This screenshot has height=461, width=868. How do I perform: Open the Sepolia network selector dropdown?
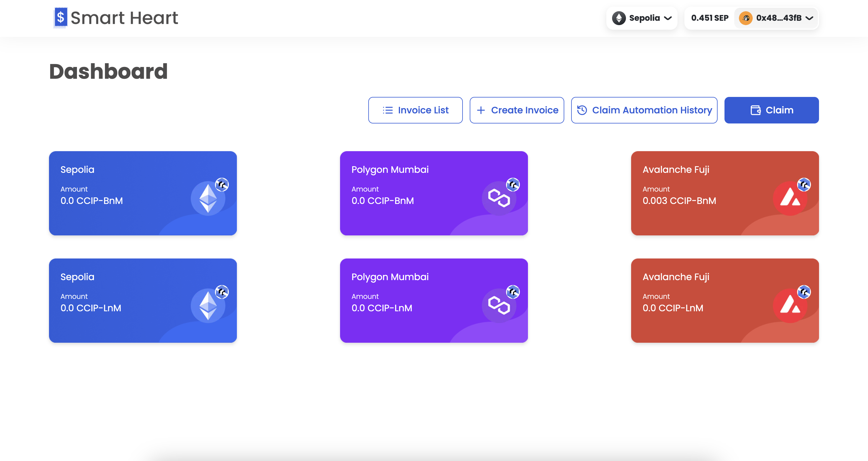641,18
